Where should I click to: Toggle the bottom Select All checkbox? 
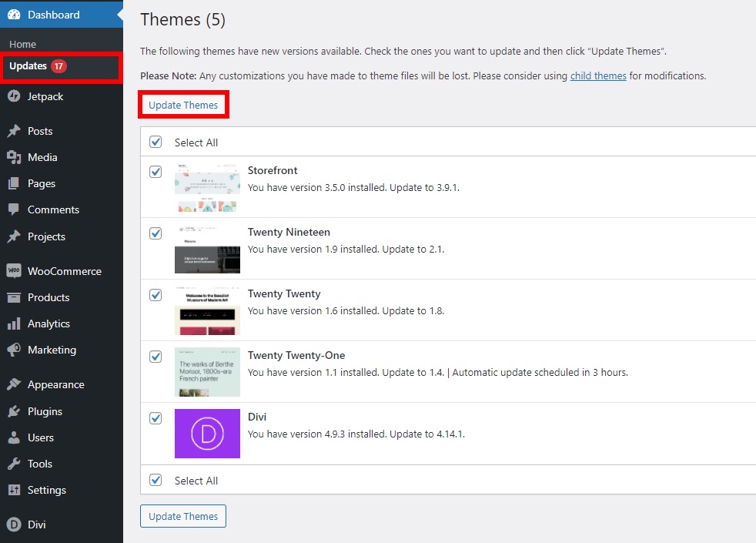tap(156, 480)
